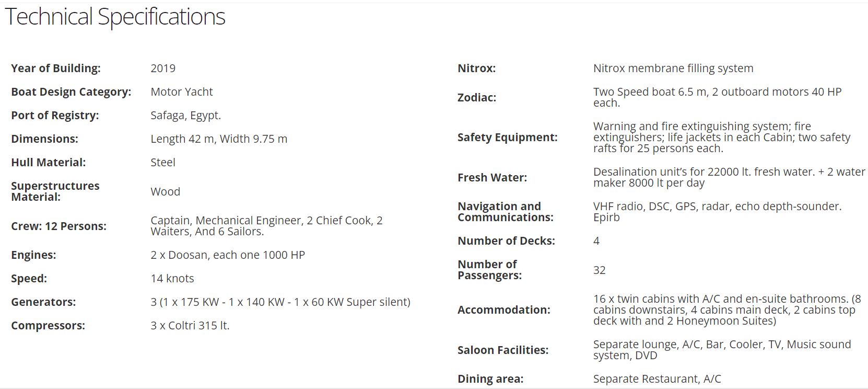Screen dimensions: 868x389
Task: Click the 2019 build year value
Action: tap(163, 68)
